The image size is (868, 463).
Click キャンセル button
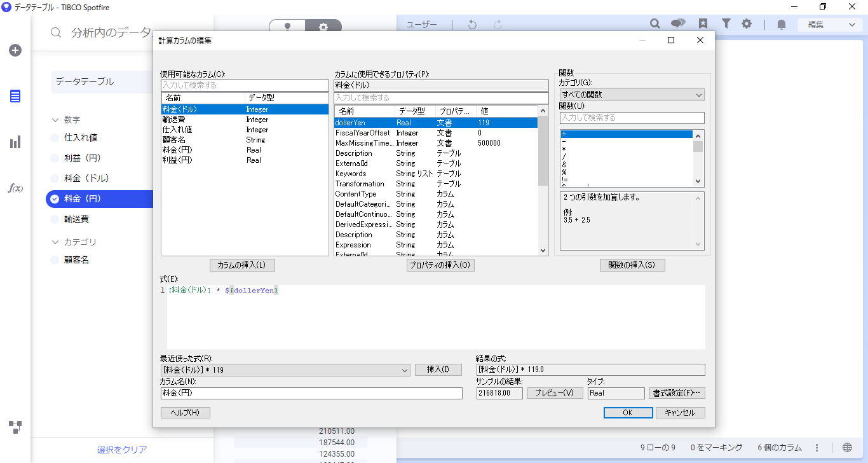pyautogui.click(x=680, y=413)
